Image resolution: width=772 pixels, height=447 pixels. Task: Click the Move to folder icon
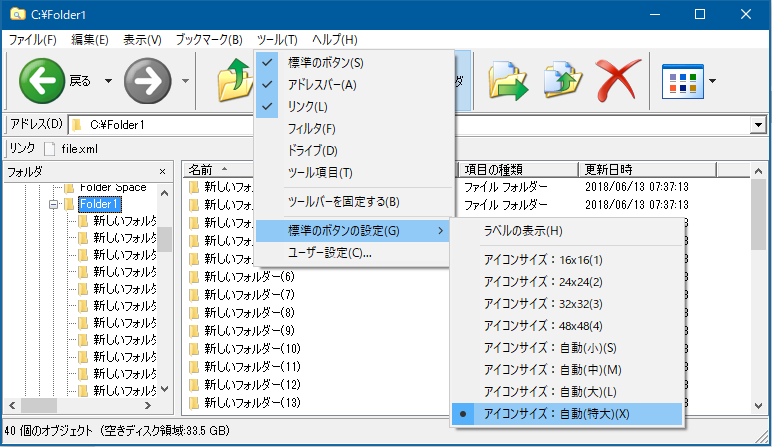pos(508,80)
